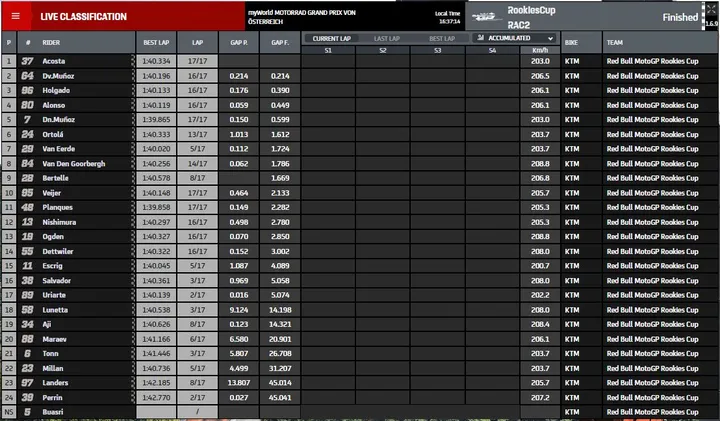This screenshot has width=720, height=421.
Task: Click rider number 64 badge
Action: coord(28,76)
